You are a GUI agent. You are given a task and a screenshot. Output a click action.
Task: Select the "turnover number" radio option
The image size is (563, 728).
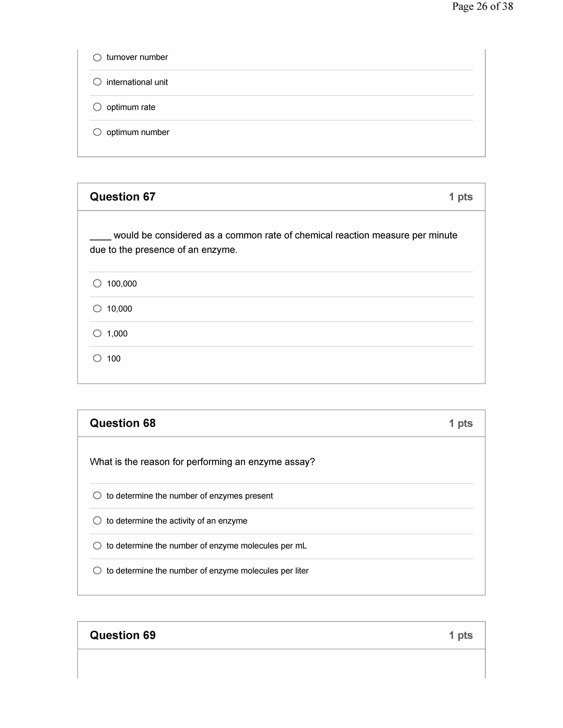97,57
